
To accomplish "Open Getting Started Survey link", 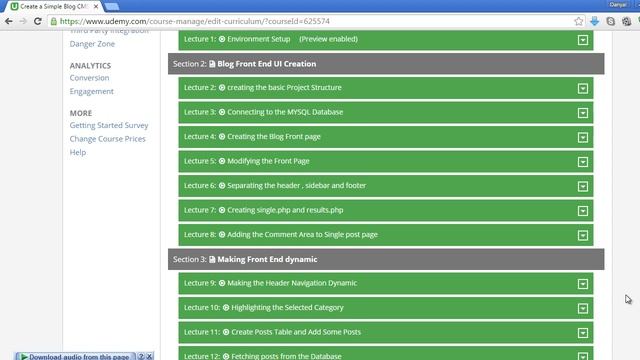I will click(x=109, y=125).
